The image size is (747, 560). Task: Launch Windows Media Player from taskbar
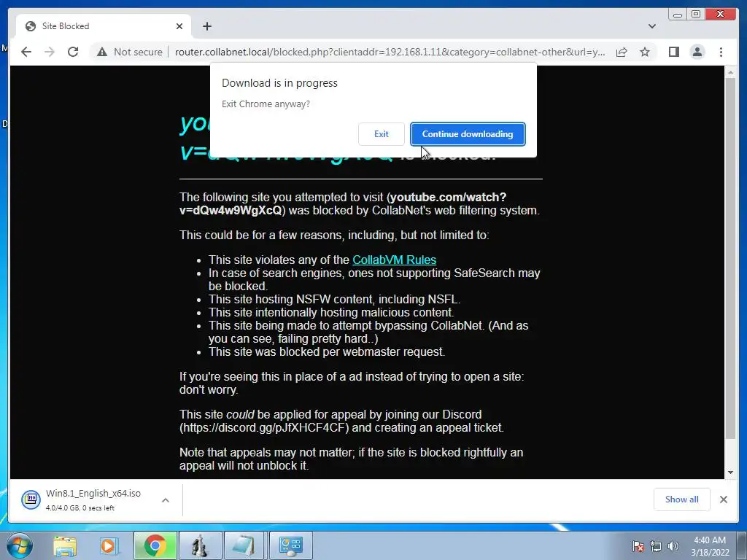click(x=108, y=545)
